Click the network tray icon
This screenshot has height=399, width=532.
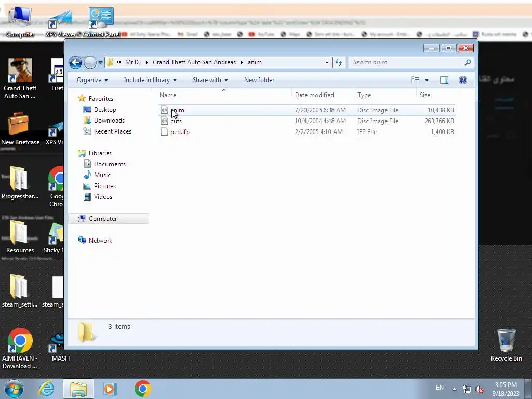[x=467, y=390]
